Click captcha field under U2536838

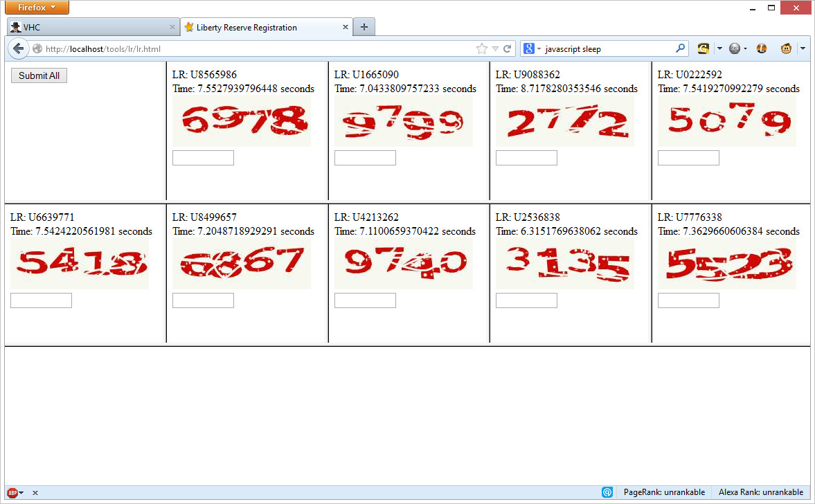click(526, 300)
